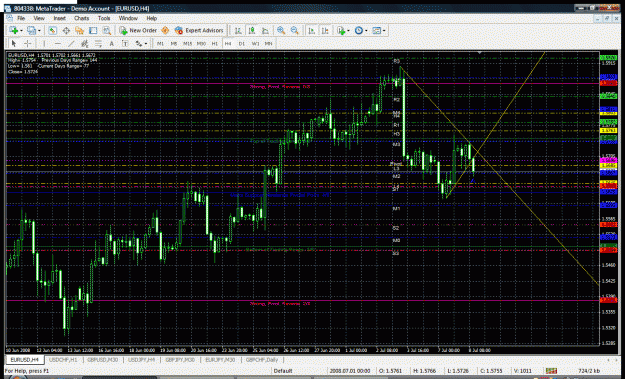Image resolution: width=625 pixels, height=379 pixels.
Task: Set timeframe to M1
Action: (x=160, y=43)
